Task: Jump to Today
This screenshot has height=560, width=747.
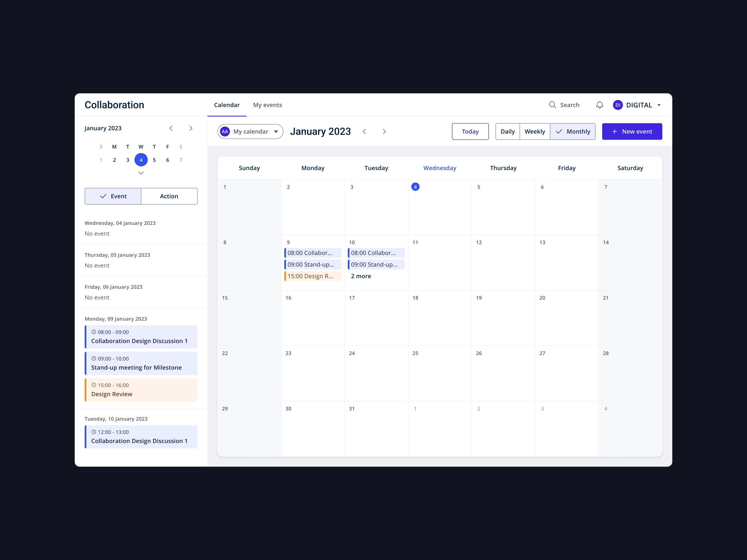Action: pyautogui.click(x=470, y=132)
